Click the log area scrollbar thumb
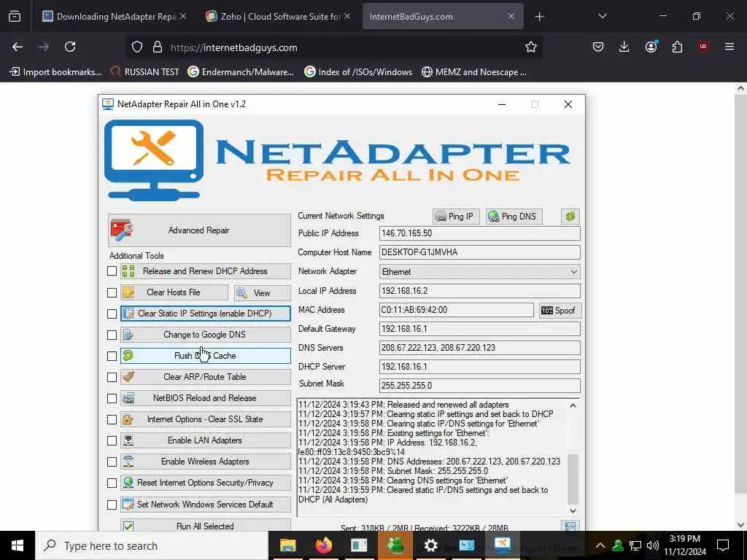The image size is (747, 560). pyautogui.click(x=573, y=479)
